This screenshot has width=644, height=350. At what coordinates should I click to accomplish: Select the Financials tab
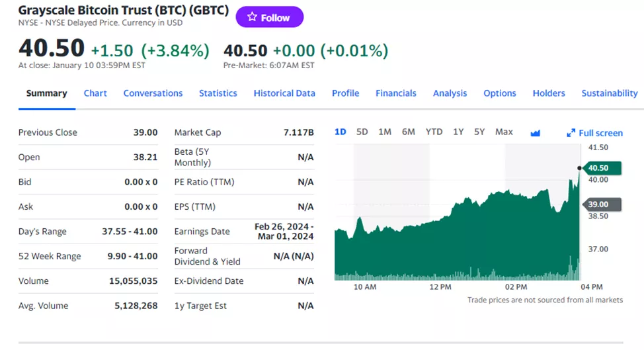tap(396, 93)
